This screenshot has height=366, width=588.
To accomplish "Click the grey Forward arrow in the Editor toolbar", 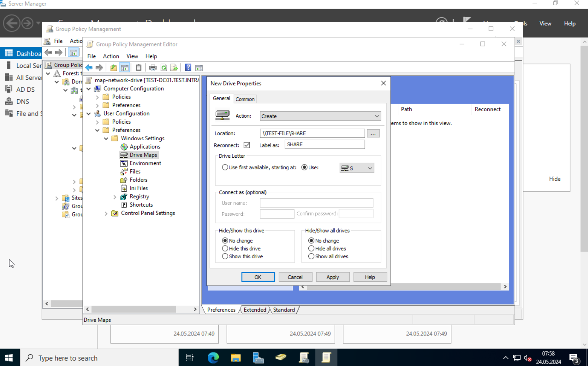I will pyautogui.click(x=99, y=68).
